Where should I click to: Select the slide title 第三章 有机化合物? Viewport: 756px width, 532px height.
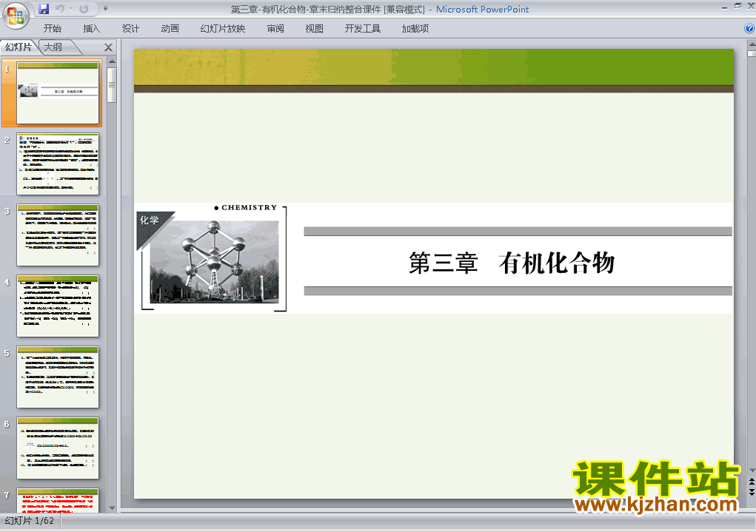point(512,263)
